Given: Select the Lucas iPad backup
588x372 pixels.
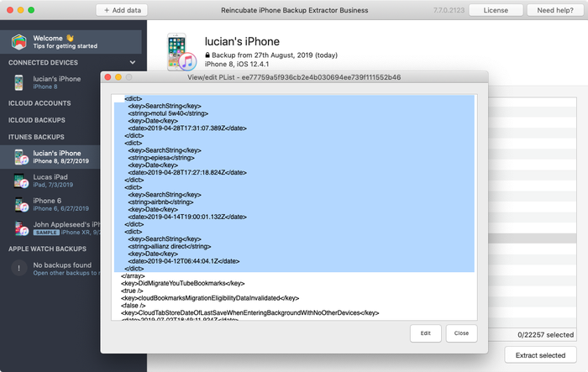Looking at the screenshot, I should (x=50, y=181).
